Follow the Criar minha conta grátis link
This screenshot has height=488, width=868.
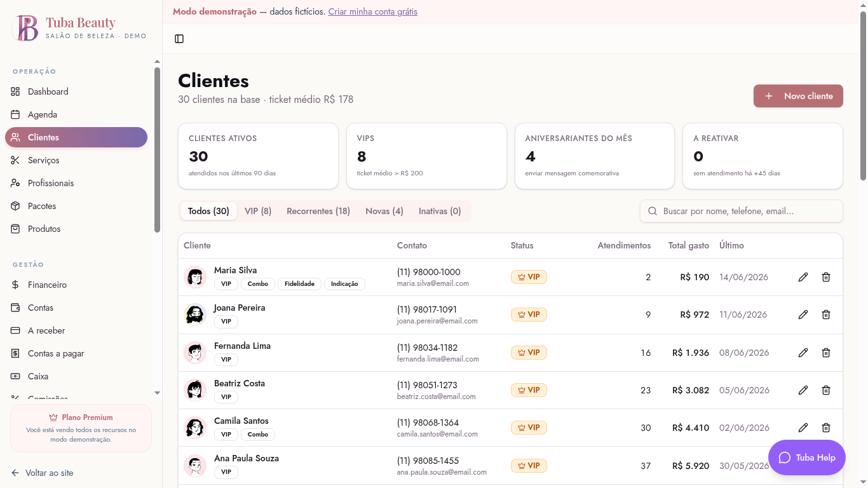point(373,11)
